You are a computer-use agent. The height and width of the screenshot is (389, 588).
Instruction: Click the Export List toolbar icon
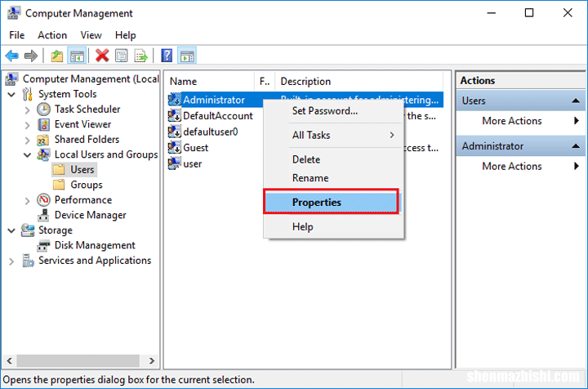point(140,56)
